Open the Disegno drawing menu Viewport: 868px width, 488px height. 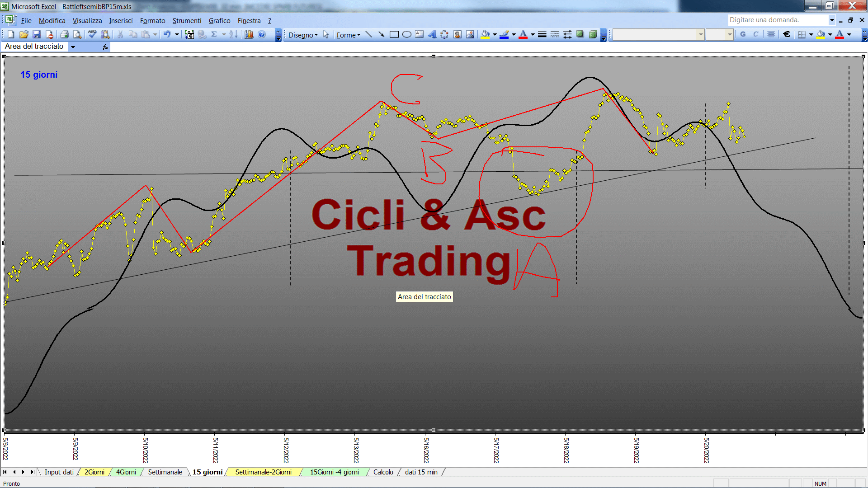tap(303, 35)
